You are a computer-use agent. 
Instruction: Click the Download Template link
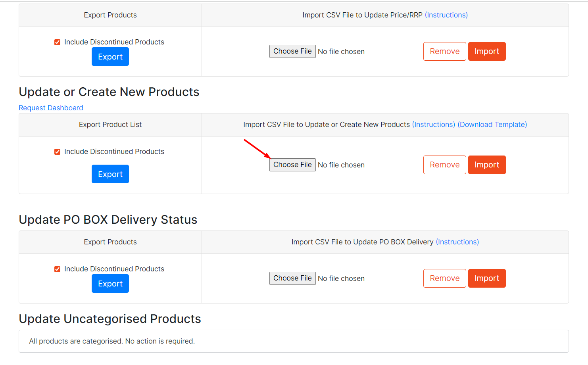click(492, 125)
